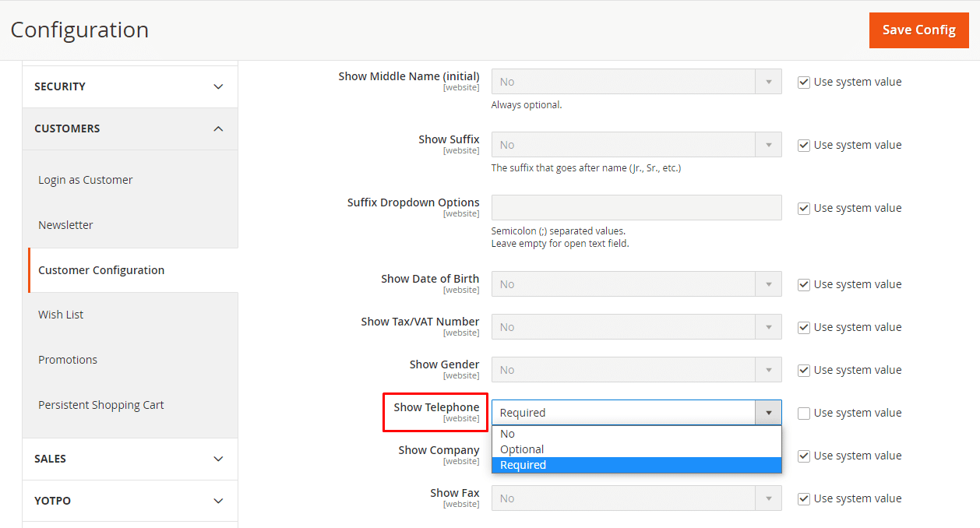Open the Newsletter settings page
This screenshot has width=980, height=528.
click(x=65, y=225)
